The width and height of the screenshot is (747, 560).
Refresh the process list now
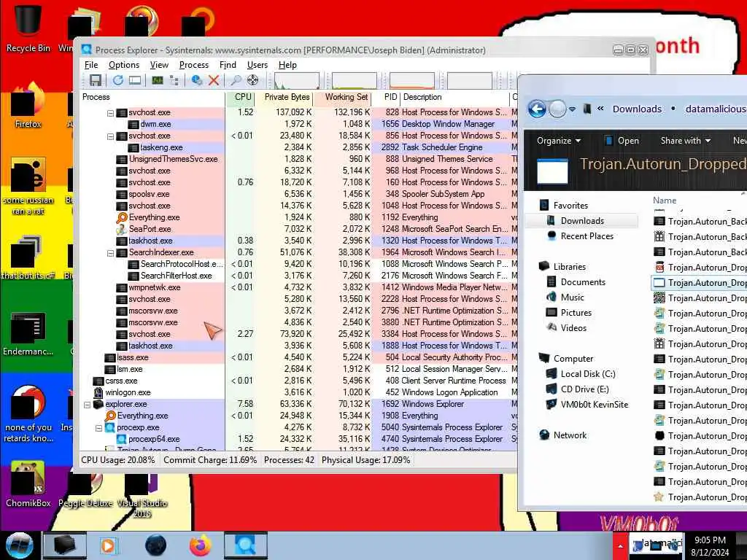(x=117, y=80)
